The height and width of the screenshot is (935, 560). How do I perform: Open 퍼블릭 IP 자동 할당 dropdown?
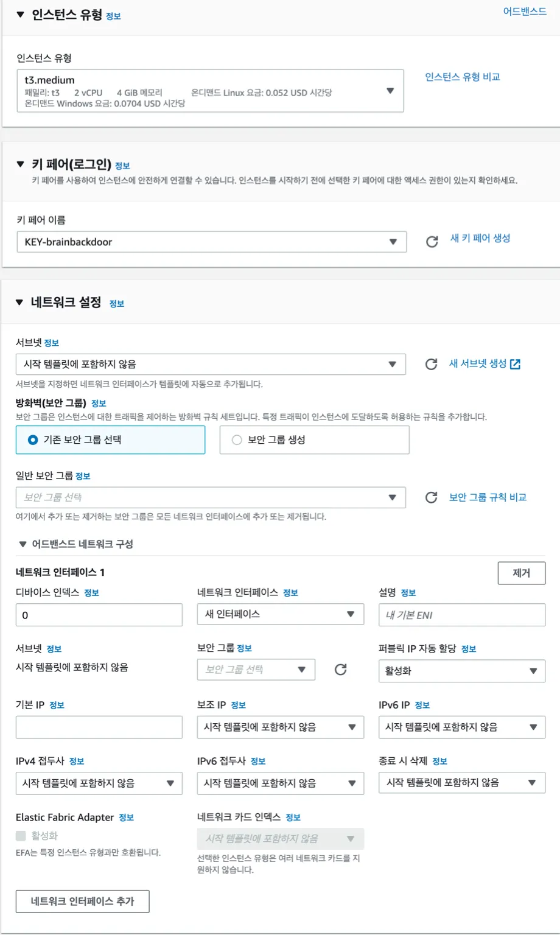click(461, 671)
